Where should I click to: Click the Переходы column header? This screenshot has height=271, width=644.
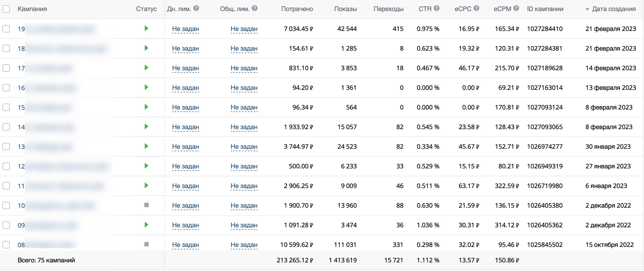(x=388, y=9)
